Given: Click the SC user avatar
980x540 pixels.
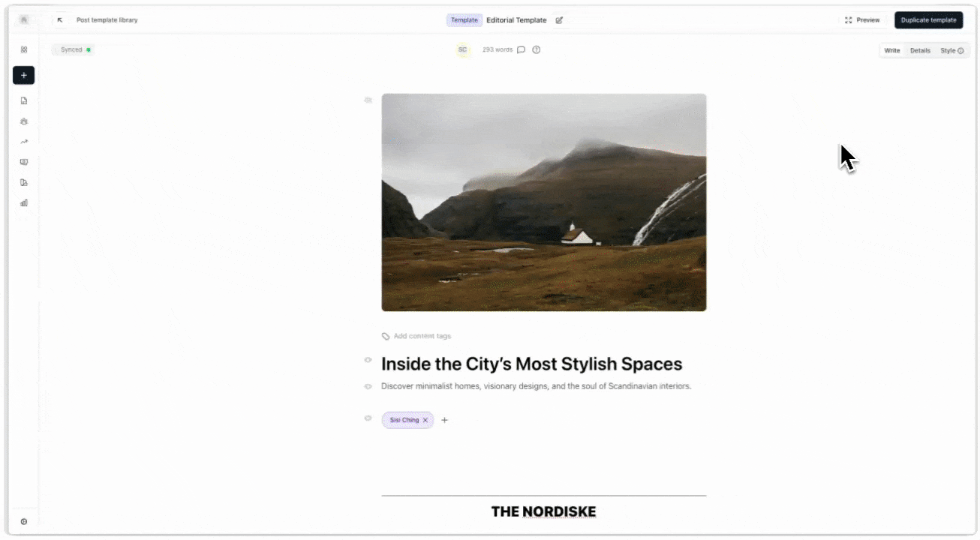Looking at the screenshot, I should 463,49.
